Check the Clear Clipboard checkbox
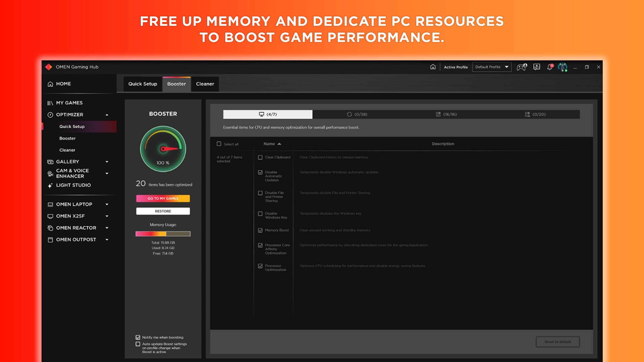 click(260, 157)
